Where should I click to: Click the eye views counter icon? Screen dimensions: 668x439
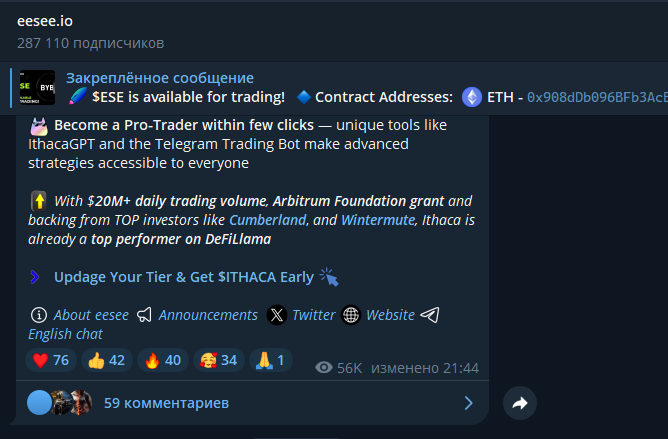coord(324,367)
